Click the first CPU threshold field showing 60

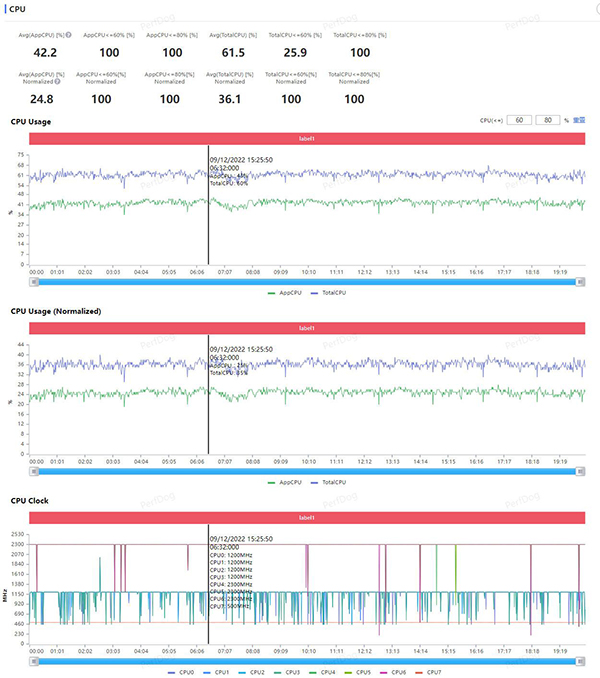520,120
